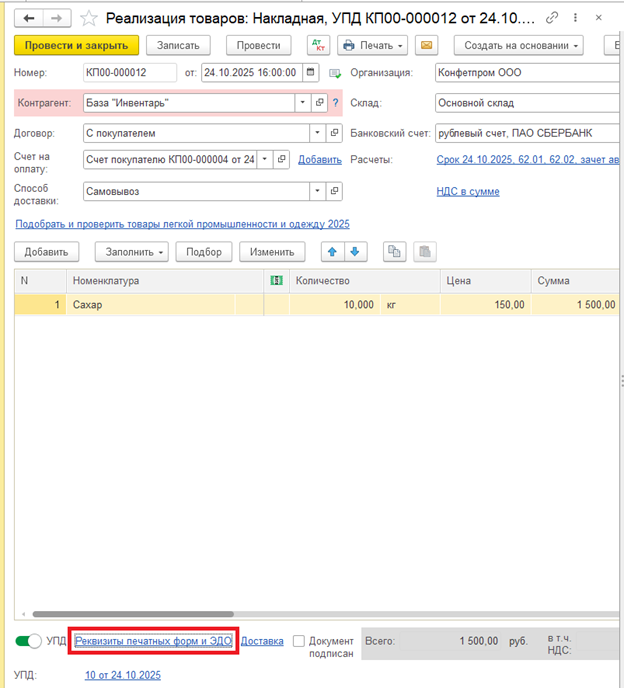Screen dimensions: 624x688
Task: Move row up with blue arrow
Action: (332, 252)
